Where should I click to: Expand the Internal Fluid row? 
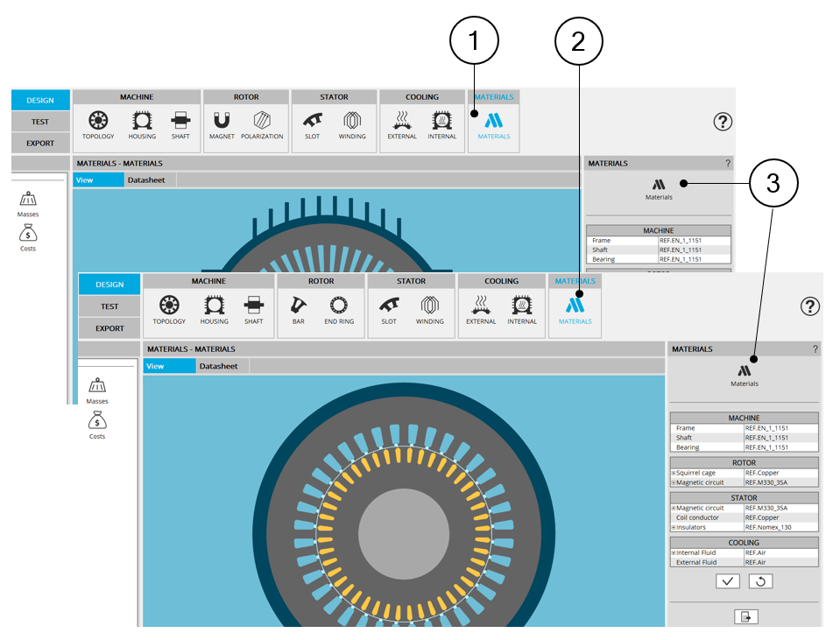pyautogui.click(x=674, y=552)
